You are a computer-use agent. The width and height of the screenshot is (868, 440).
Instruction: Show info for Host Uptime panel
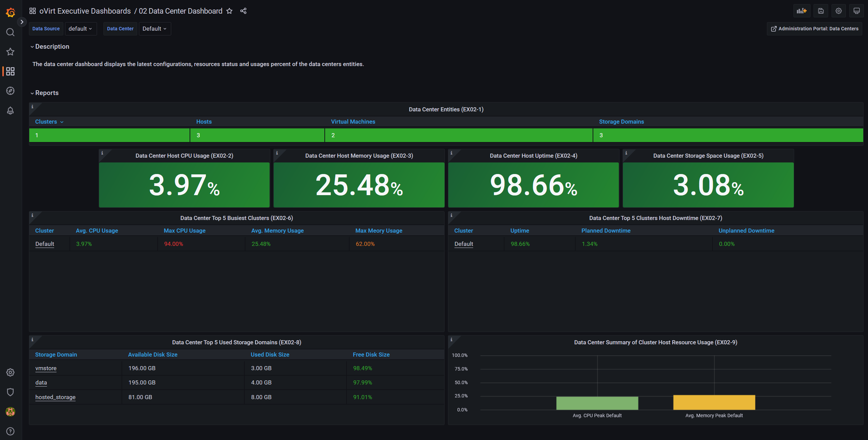[x=451, y=153]
